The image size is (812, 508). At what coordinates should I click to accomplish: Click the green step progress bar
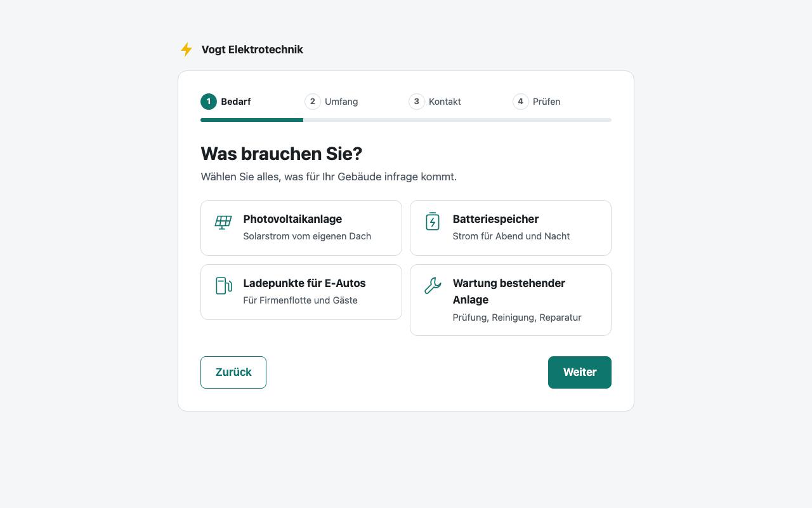[252, 119]
